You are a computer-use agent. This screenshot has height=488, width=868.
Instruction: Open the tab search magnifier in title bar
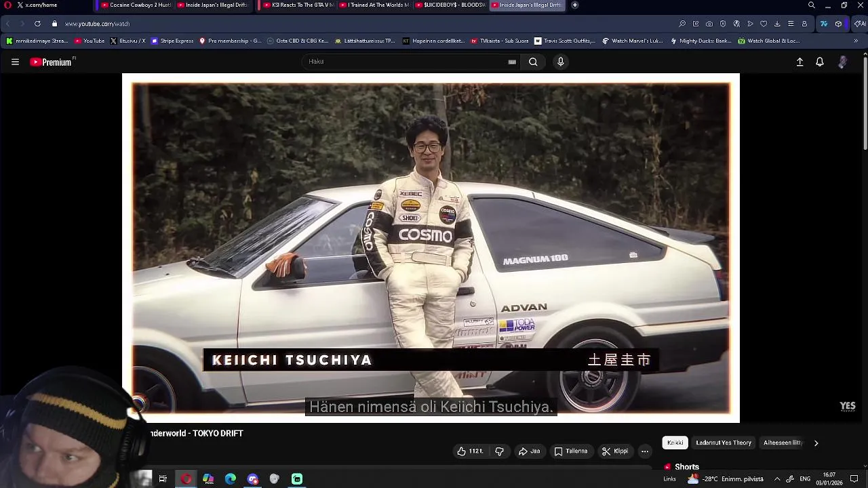(812, 5)
